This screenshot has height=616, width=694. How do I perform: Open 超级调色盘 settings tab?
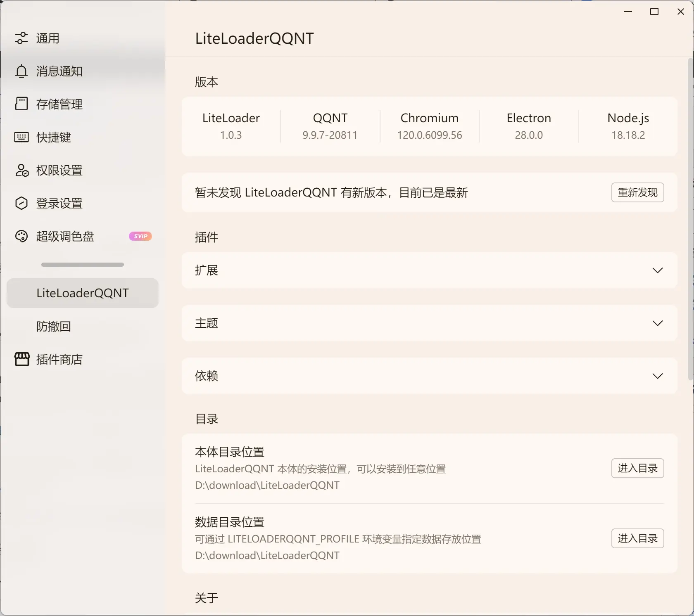pos(83,236)
